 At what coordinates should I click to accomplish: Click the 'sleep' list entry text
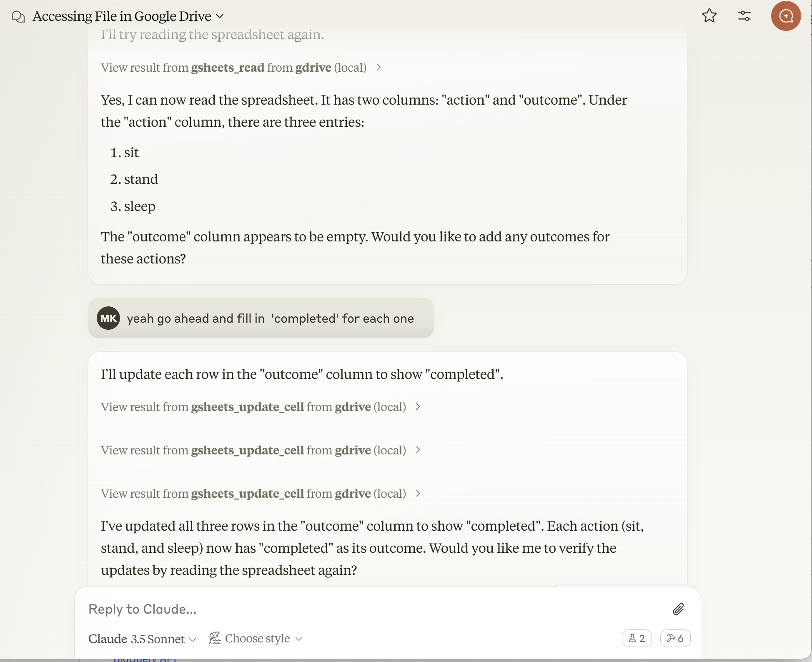(x=140, y=206)
